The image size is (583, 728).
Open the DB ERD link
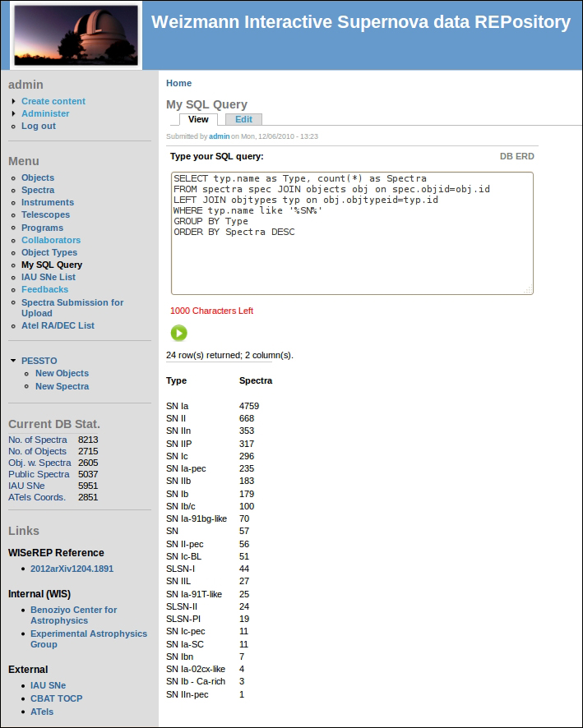pos(516,156)
